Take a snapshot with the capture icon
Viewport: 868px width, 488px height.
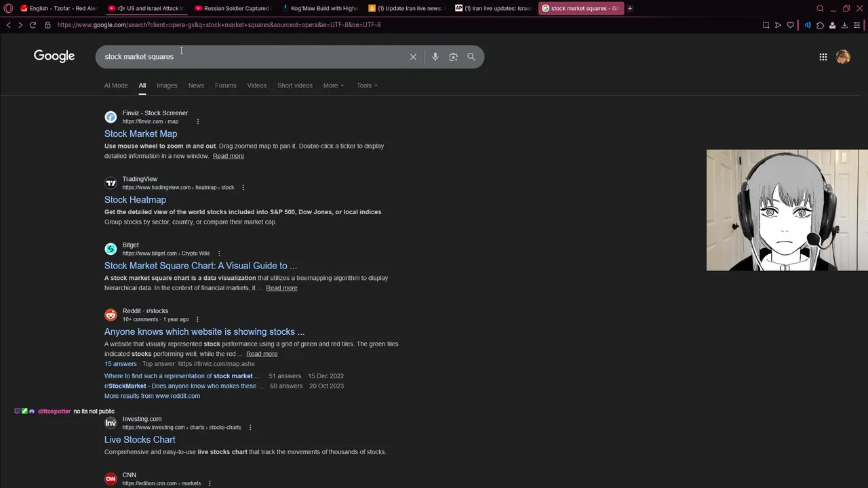(766, 25)
